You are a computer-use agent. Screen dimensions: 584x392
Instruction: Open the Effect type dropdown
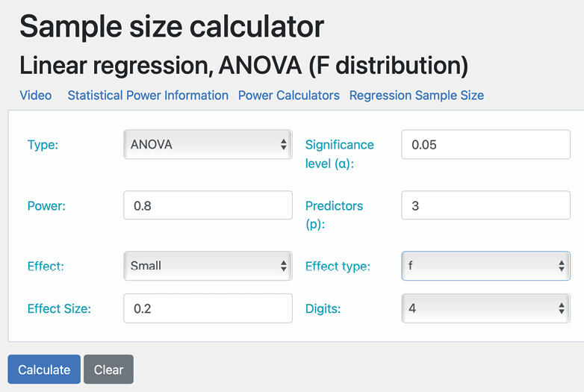click(x=485, y=266)
